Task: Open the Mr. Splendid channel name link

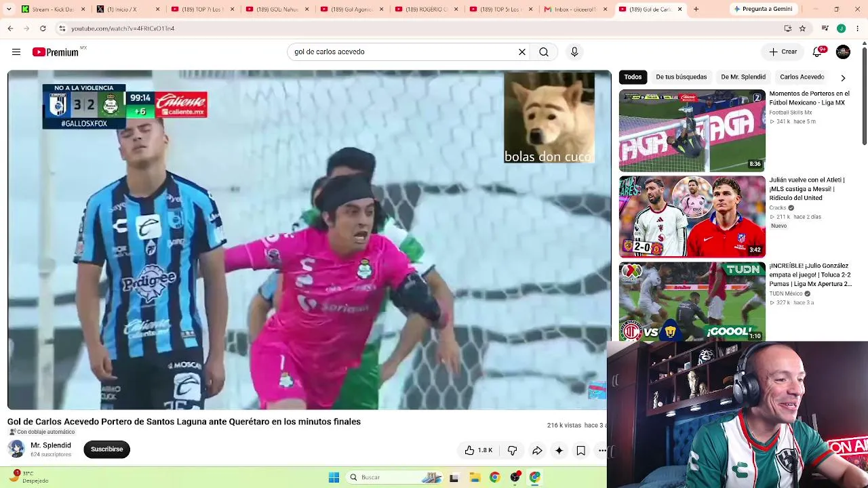Action: tap(51, 445)
